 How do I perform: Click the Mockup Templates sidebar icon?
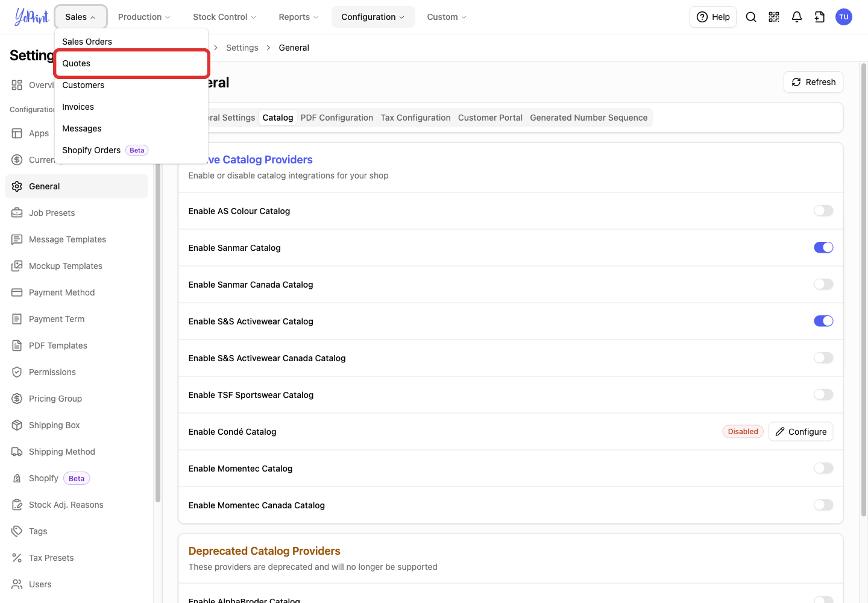17,266
